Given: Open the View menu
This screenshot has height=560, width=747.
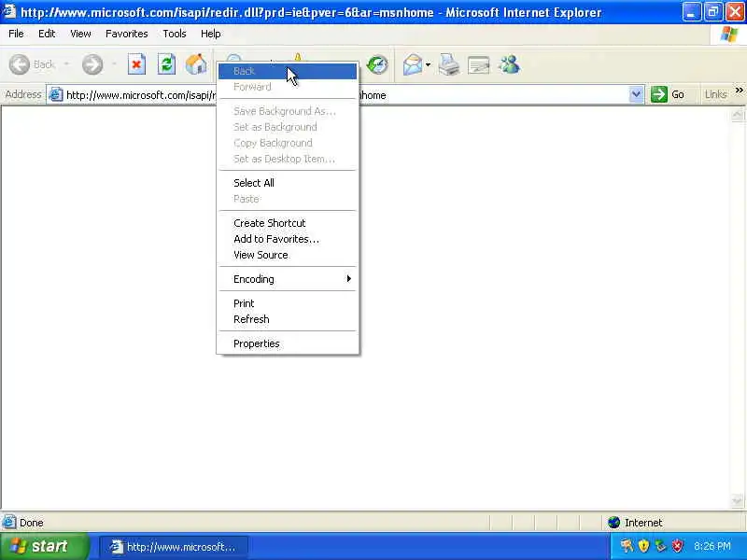Looking at the screenshot, I should click(x=80, y=34).
